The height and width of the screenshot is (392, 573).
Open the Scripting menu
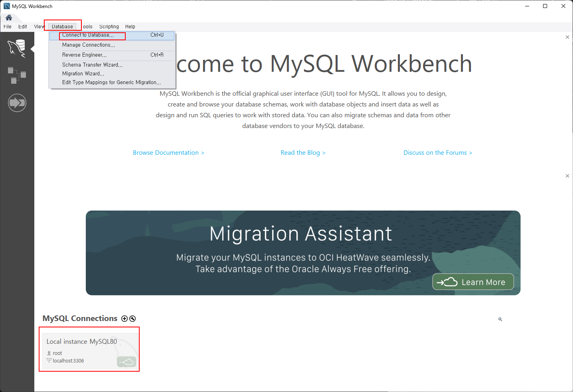109,27
